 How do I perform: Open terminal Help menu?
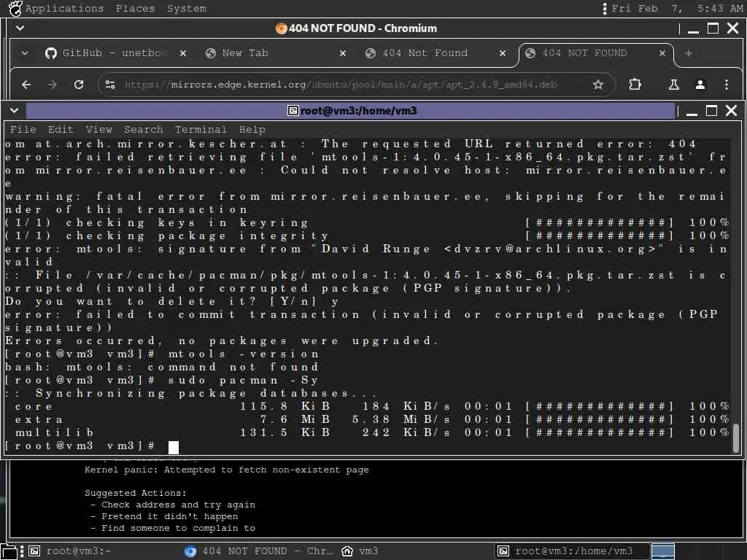coord(252,130)
